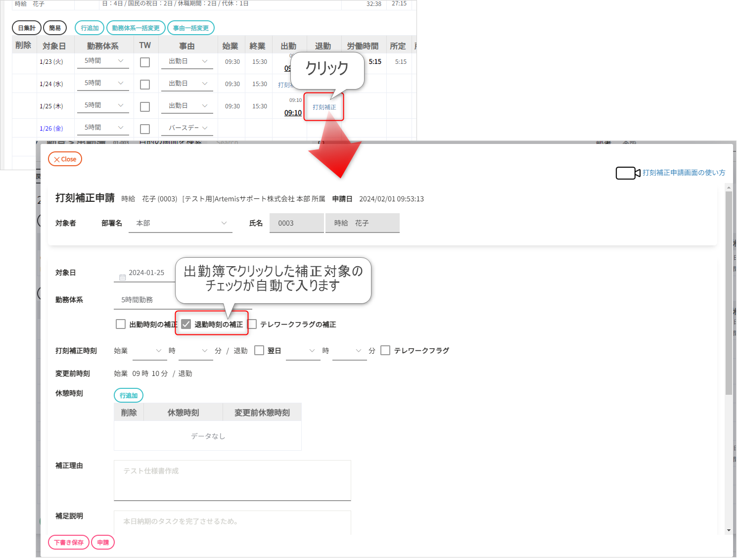The width and height of the screenshot is (739, 560).
Task: Click into the 補正理由 text field
Action: click(x=232, y=480)
